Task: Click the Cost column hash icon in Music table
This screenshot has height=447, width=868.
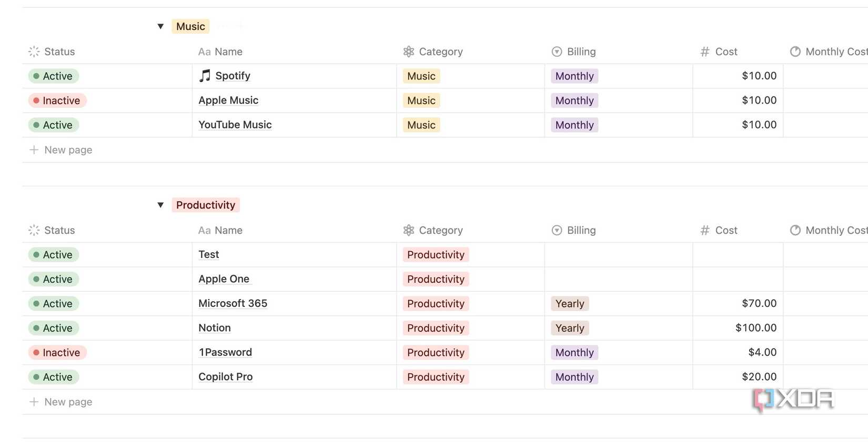Action: click(705, 52)
